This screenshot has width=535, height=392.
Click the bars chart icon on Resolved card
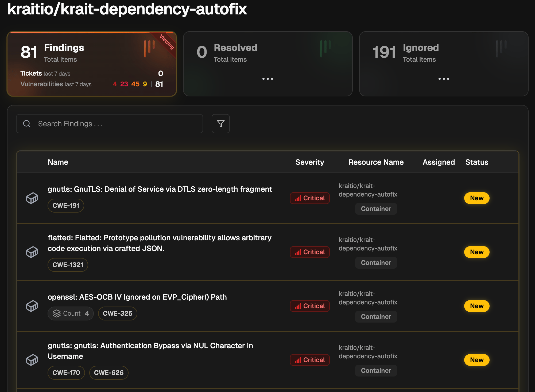pyautogui.click(x=325, y=49)
